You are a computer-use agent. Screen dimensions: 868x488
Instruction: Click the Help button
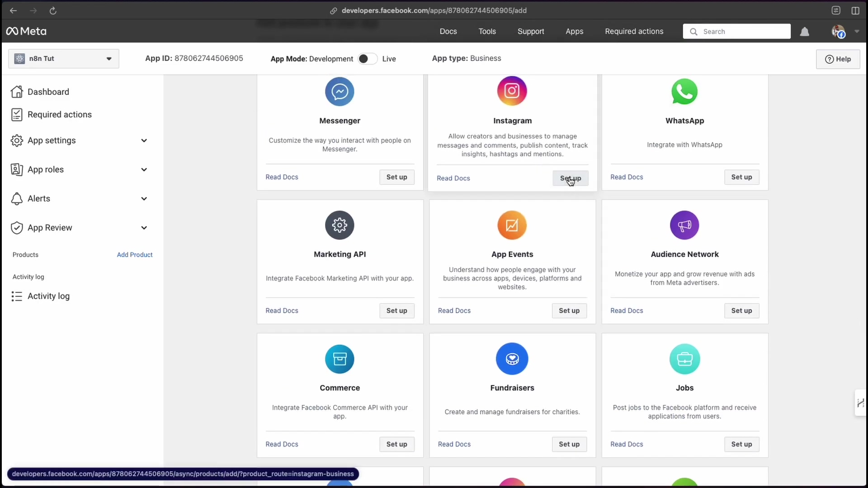tap(838, 59)
